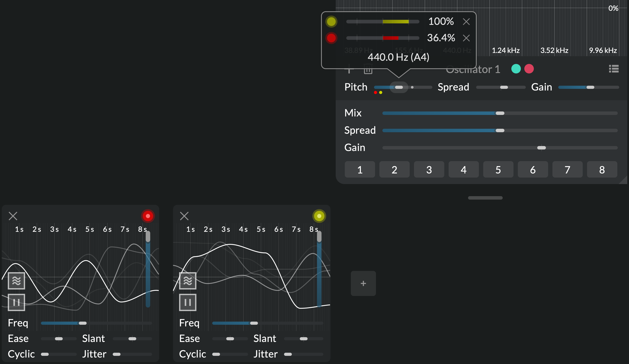This screenshot has width=629, height=364.
Task: Click the pink dot next to Oscillator 1
Action: 529,69
